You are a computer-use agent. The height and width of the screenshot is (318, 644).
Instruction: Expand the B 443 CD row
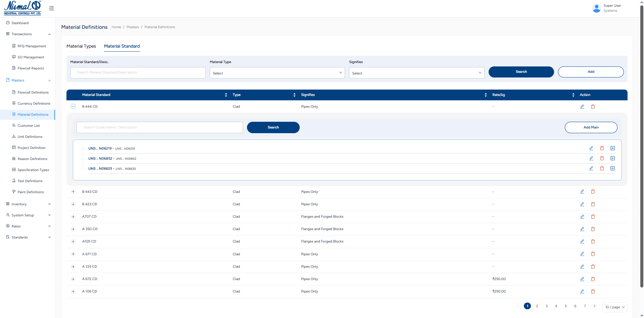(x=73, y=192)
